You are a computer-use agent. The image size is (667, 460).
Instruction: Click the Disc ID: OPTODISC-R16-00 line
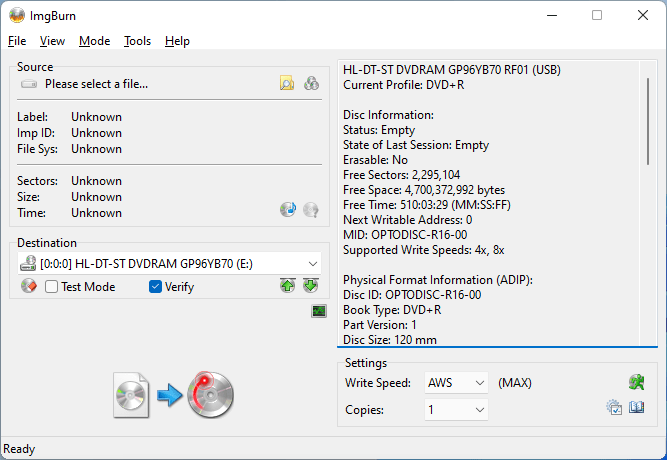[412, 294]
